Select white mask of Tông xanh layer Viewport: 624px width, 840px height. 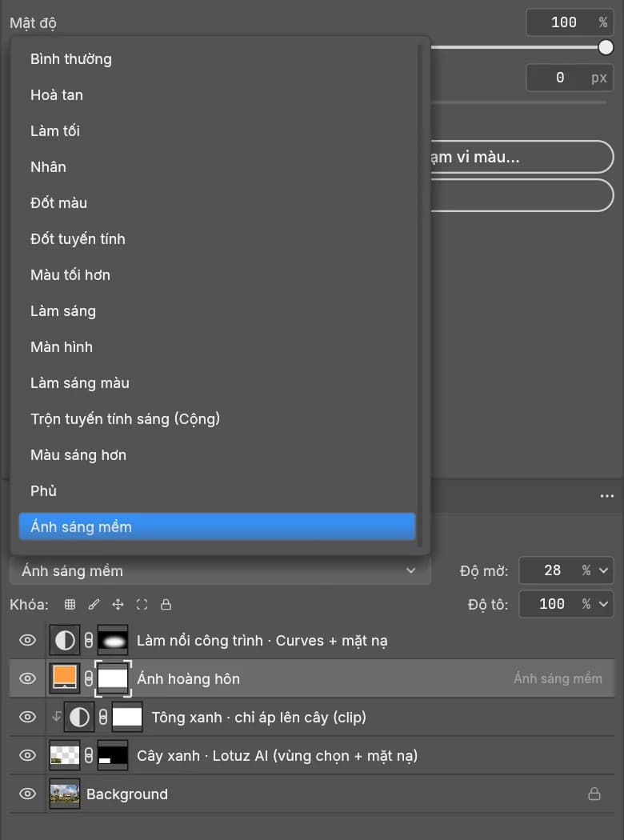click(127, 717)
